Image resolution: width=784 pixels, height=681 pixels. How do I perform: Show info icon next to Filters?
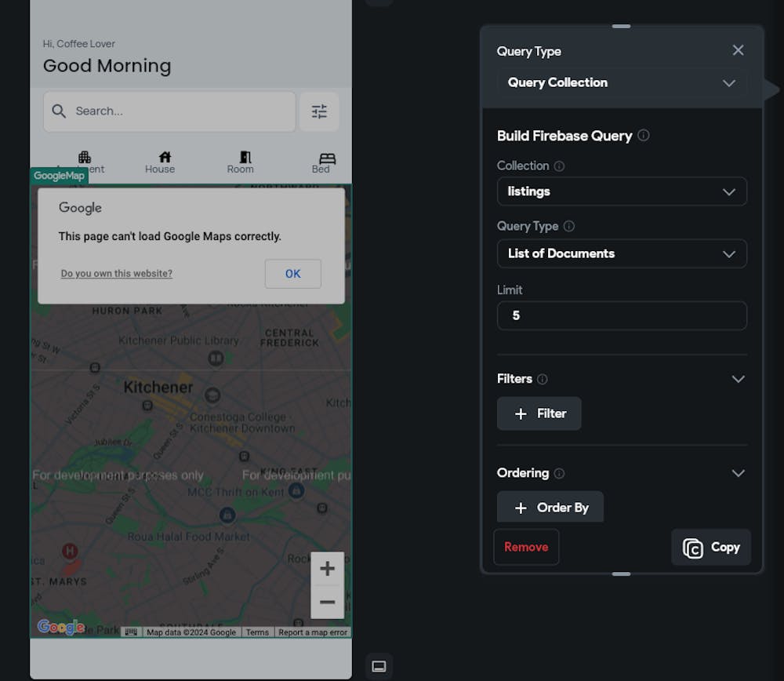542,379
